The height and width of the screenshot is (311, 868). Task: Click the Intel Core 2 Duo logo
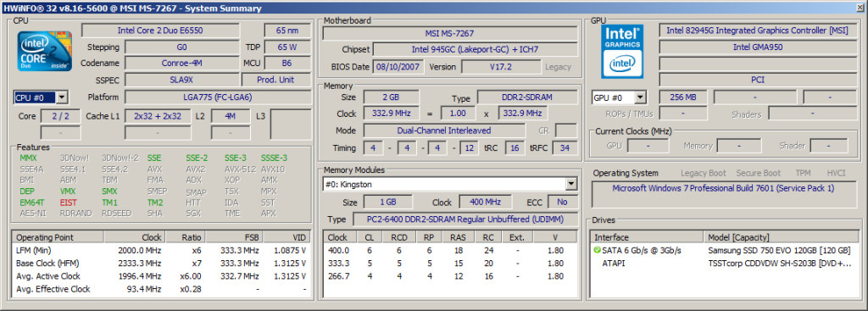point(44,51)
